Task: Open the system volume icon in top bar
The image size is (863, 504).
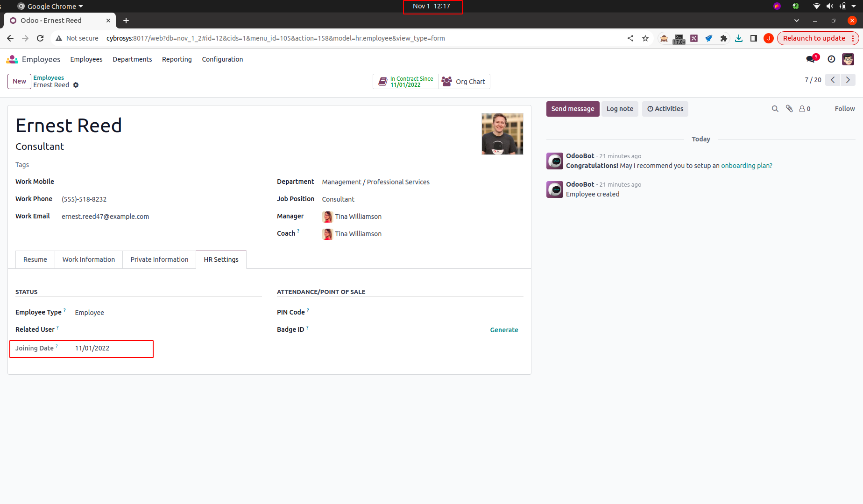Action: click(x=830, y=6)
